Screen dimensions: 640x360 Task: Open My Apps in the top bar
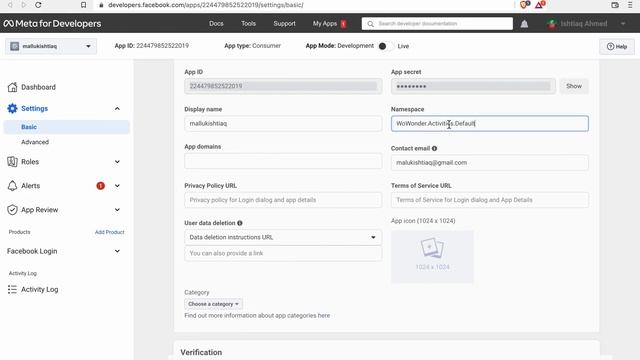tap(325, 24)
